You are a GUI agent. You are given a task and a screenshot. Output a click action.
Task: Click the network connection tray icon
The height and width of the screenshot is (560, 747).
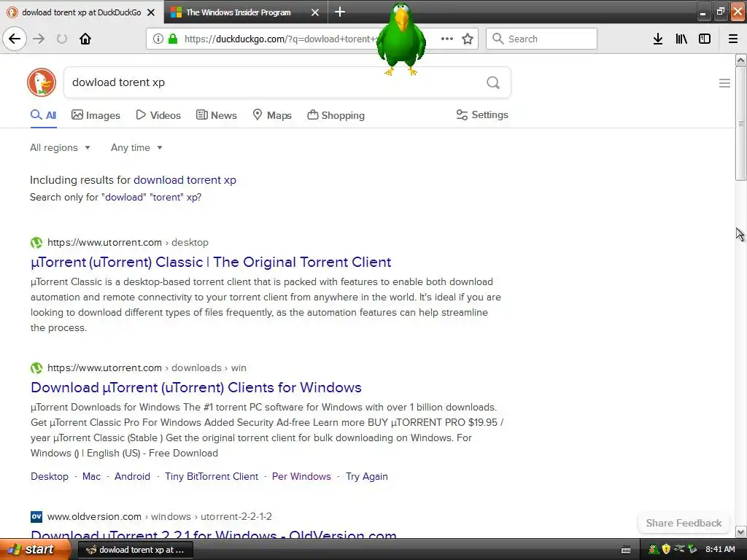point(679,549)
